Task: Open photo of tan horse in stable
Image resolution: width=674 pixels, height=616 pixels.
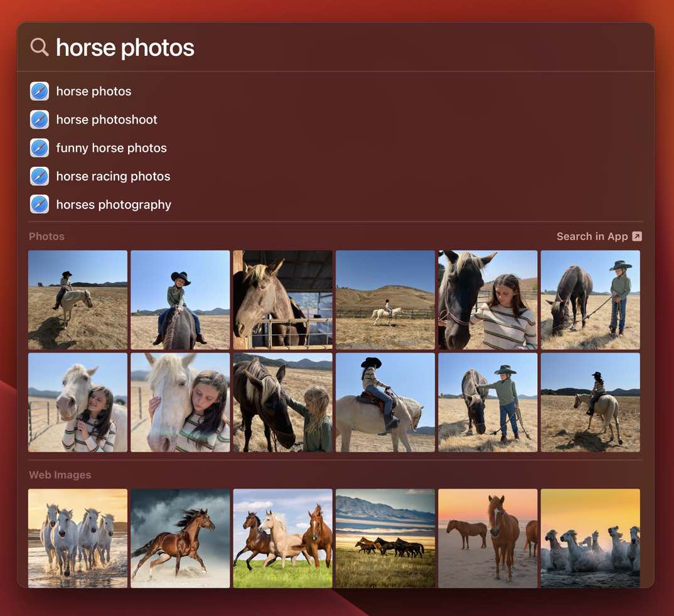Action: coord(283,300)
